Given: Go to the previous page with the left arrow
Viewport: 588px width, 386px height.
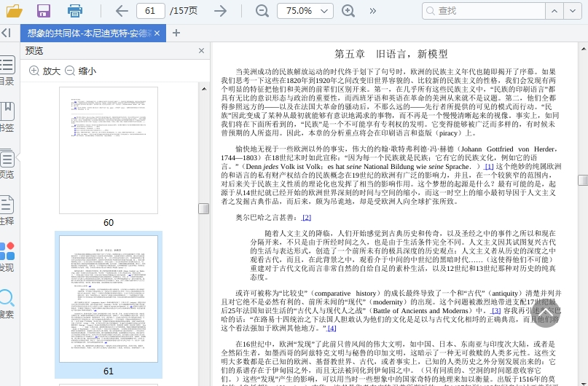Looking at the screenshot, I should 122,10.
